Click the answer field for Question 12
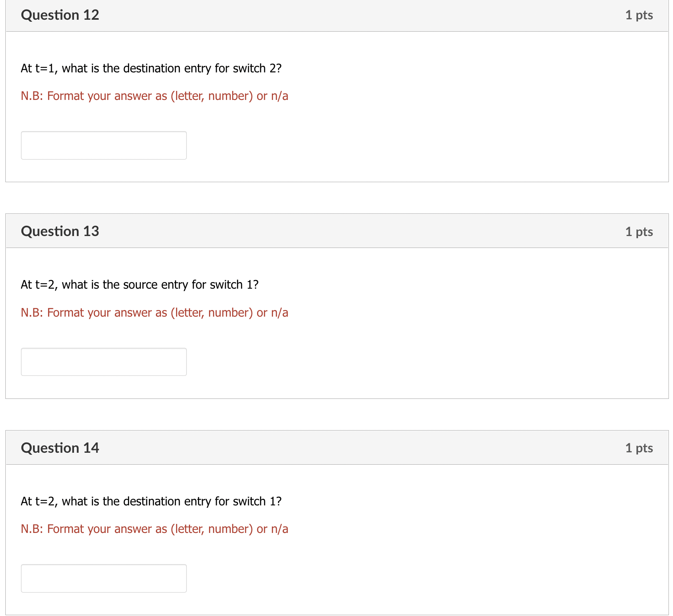The height and width of the screenshot is (616, 673). click(x=104, y=145)
